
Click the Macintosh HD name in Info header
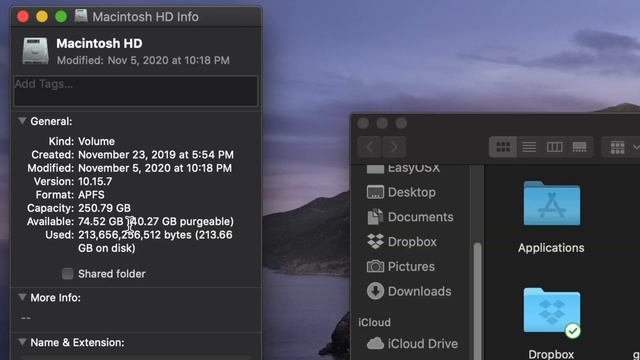(99, 43)
